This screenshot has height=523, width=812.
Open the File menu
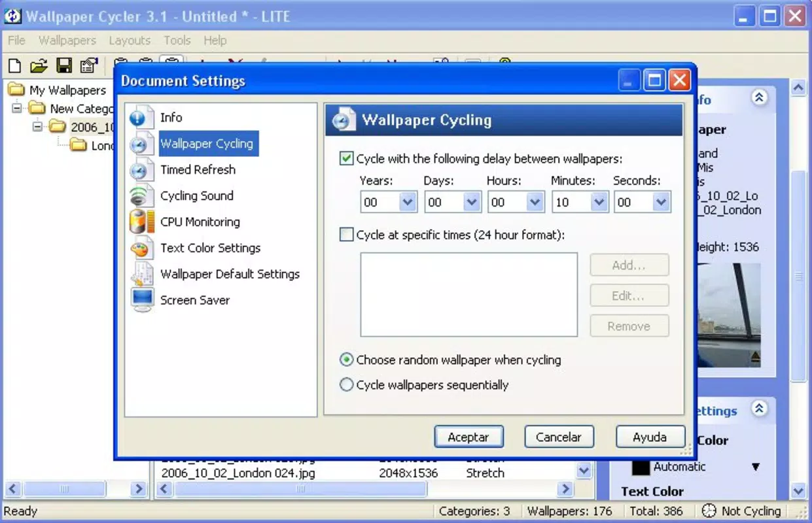(x=16, y=41)
